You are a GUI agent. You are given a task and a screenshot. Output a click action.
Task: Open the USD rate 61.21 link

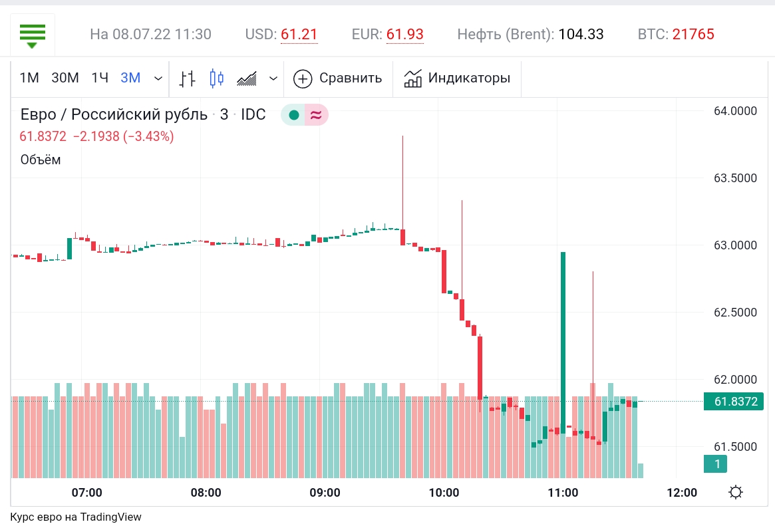(299, 34)
